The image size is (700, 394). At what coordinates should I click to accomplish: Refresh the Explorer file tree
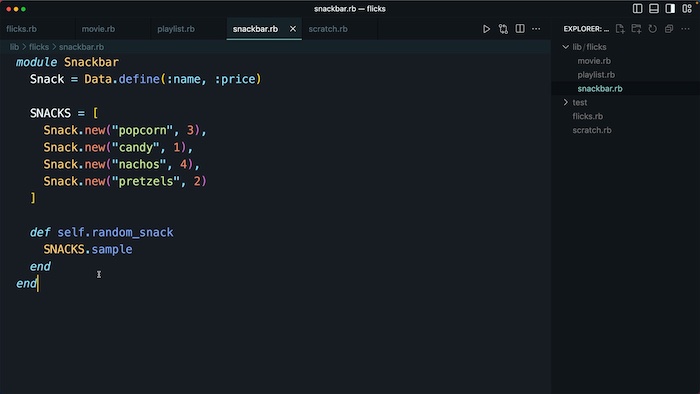point(653,29)
